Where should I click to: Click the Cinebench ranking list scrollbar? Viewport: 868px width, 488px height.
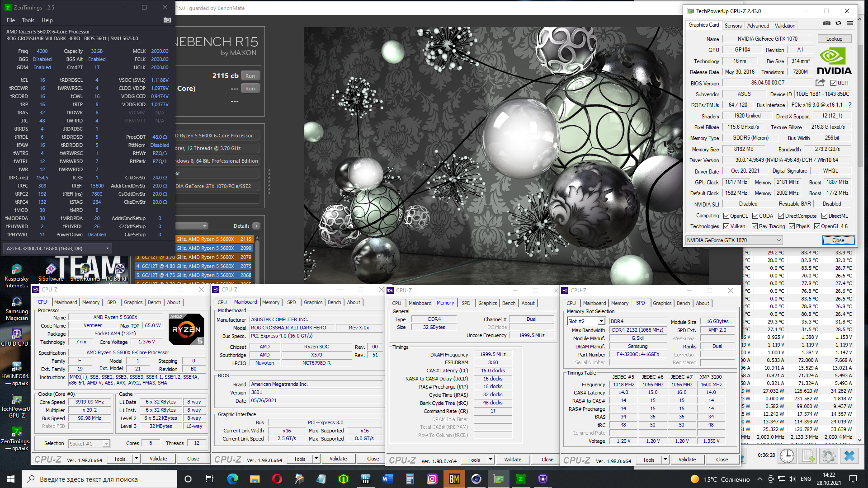coord(257,260)
